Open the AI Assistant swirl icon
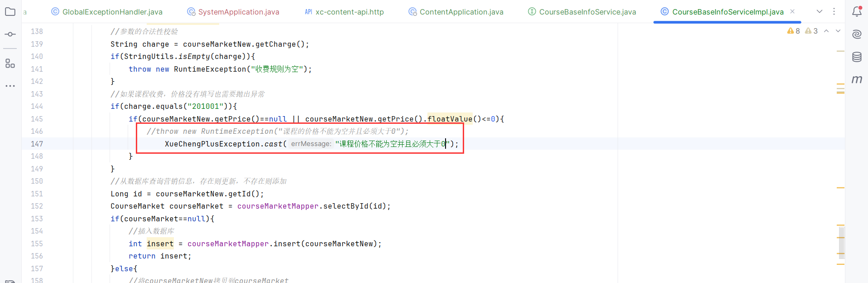 tap(857, 34)
